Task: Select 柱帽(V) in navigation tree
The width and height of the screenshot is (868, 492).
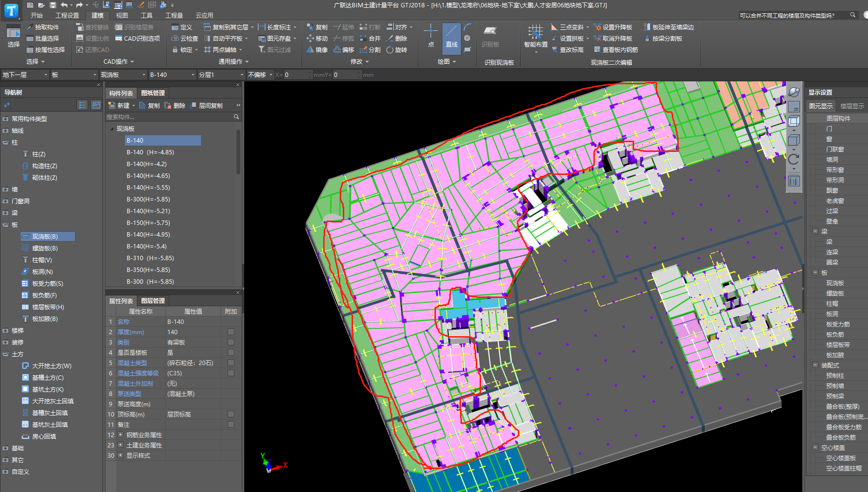Action: [42, 260]
